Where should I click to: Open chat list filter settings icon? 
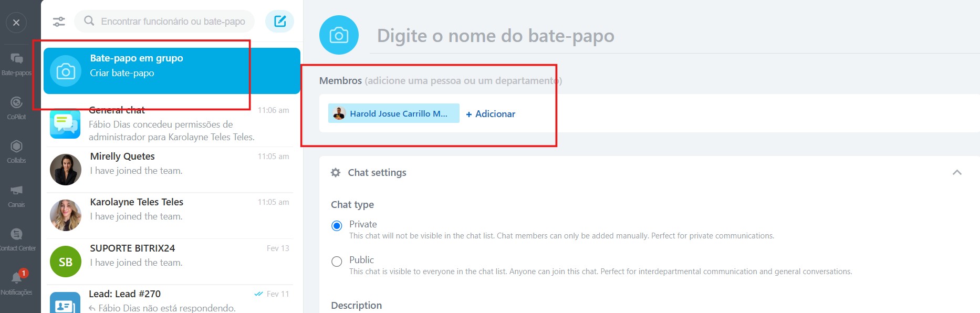point(59,22)
